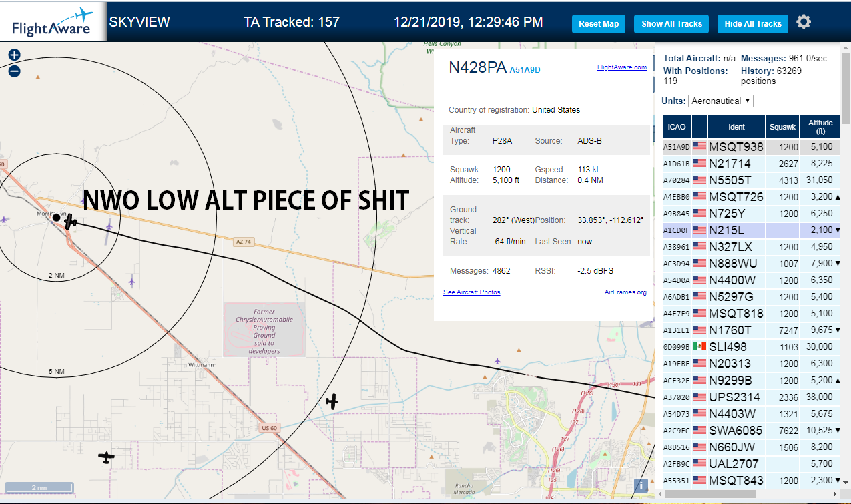Image resolution: width=851 pixels, height=504 pixels.
Task: Click the A51A9D hex code beside N428PA
Action: pyautogui.click(x=525, y=69)
